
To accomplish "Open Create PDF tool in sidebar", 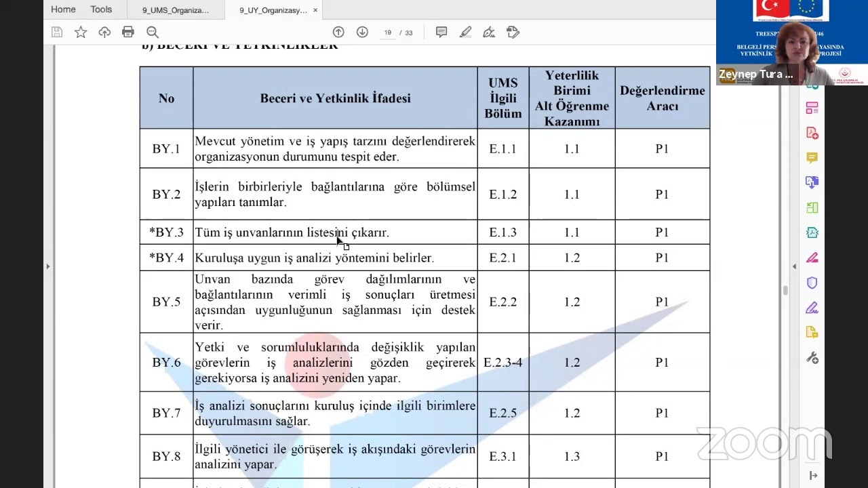I will (812, 133).
